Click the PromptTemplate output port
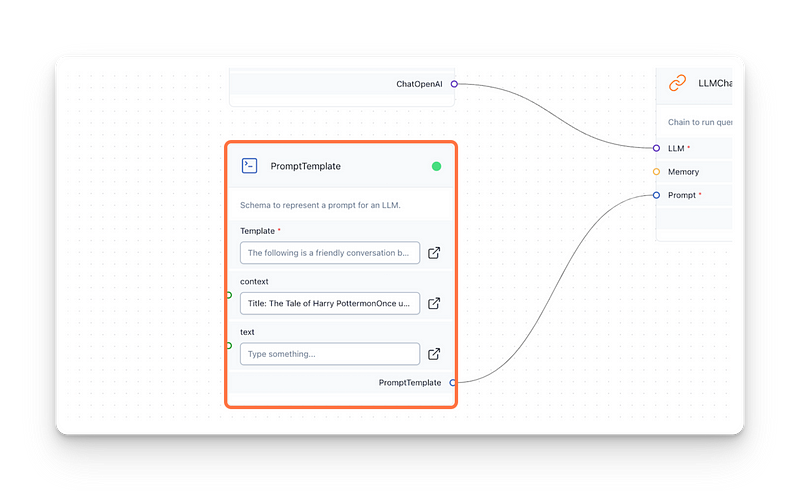Image resolution: width=800 pixels, height=491 pixels. [x=453, y=383]
